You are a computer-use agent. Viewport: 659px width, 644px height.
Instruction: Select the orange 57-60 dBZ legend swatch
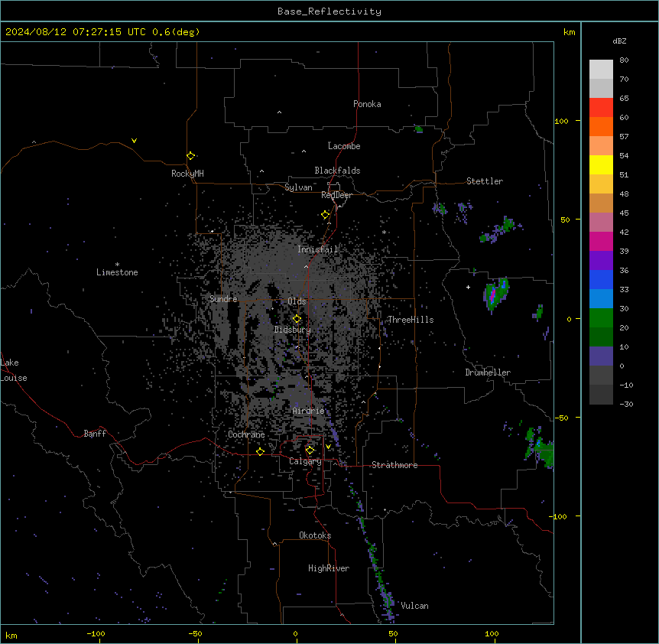point(601,126)
